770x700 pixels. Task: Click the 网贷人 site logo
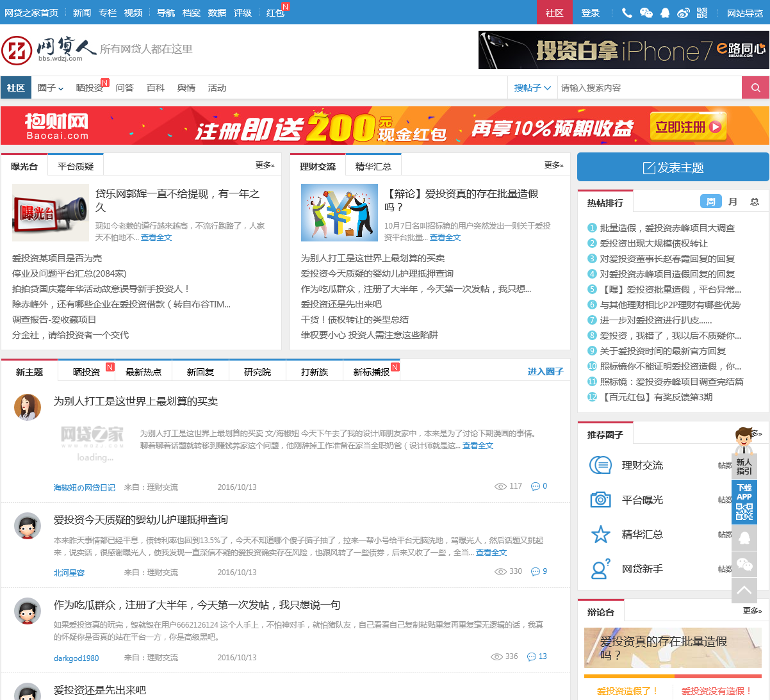point(49,49)
